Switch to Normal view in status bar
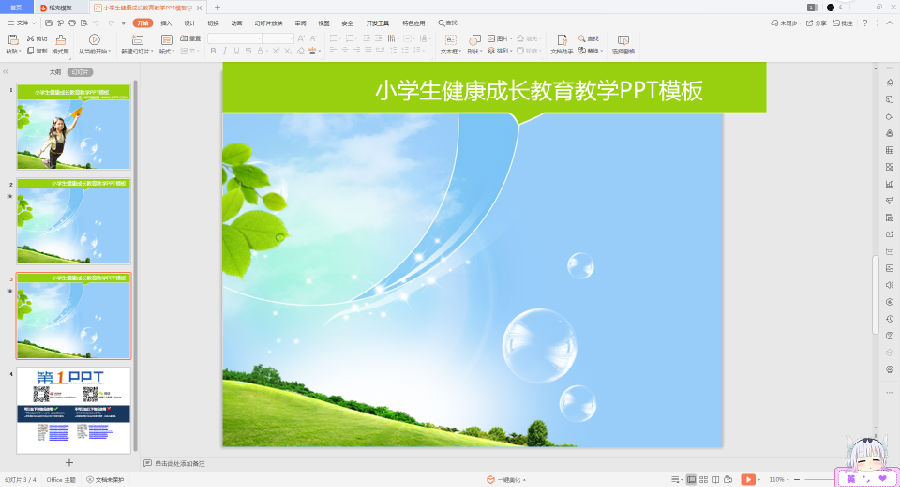Screen dimensions: 900x487 tap(692, 479)
